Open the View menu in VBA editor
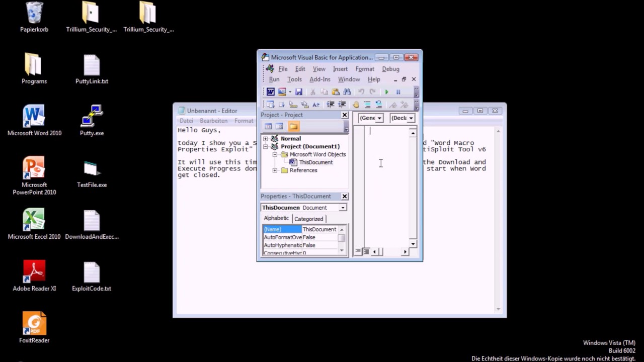The image size is (644, 362). pos(319,69)
